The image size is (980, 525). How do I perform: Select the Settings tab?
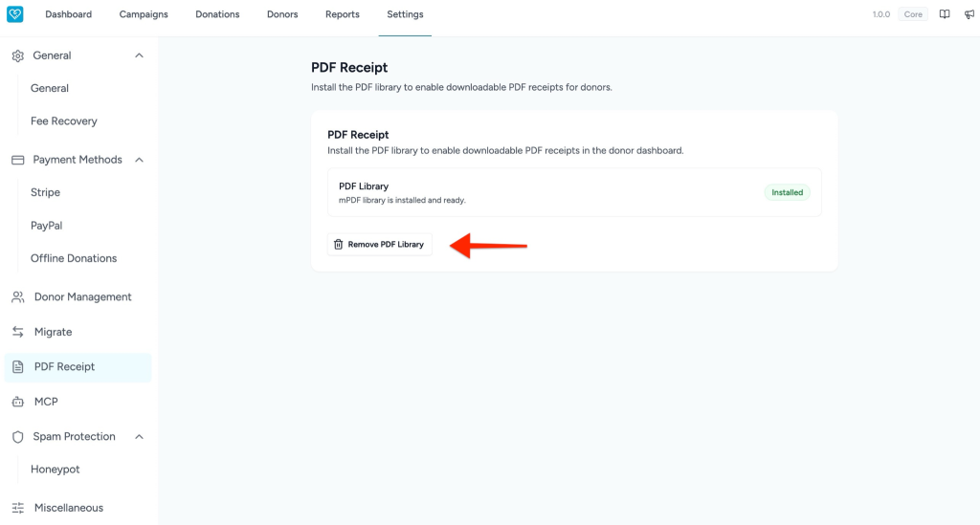(405, 14)
